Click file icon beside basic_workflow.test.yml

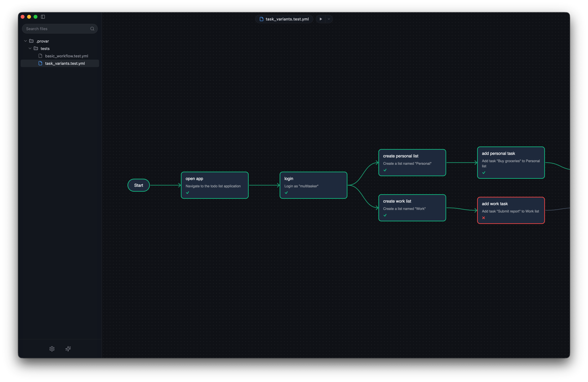click(40, 56)
